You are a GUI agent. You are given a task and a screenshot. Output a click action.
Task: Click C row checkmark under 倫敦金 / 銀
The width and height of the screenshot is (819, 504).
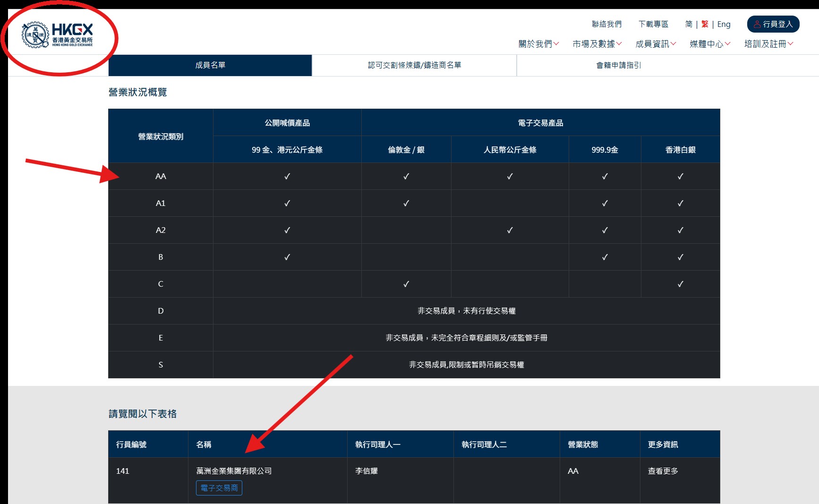point(406,284)
